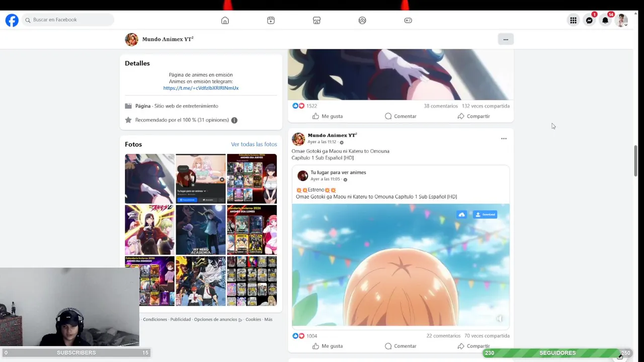Click into the Buscar en Facebook search field
The height and width of the screenshot is (362, 644).
coord(68,20)
